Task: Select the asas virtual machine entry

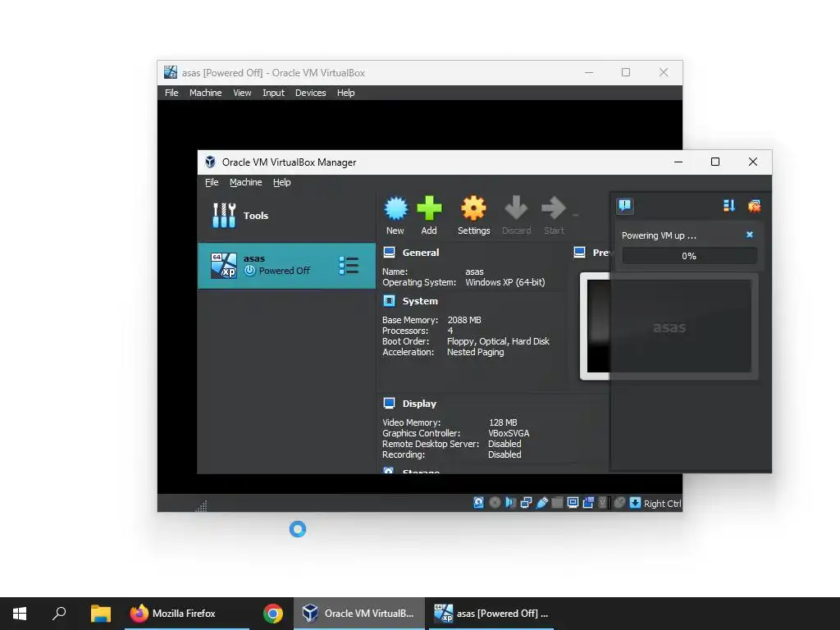Action: [286, 266]
